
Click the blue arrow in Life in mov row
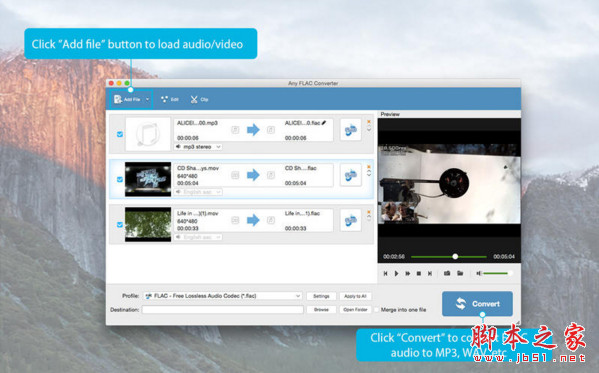pyautogui.click(x=253, y=220)
